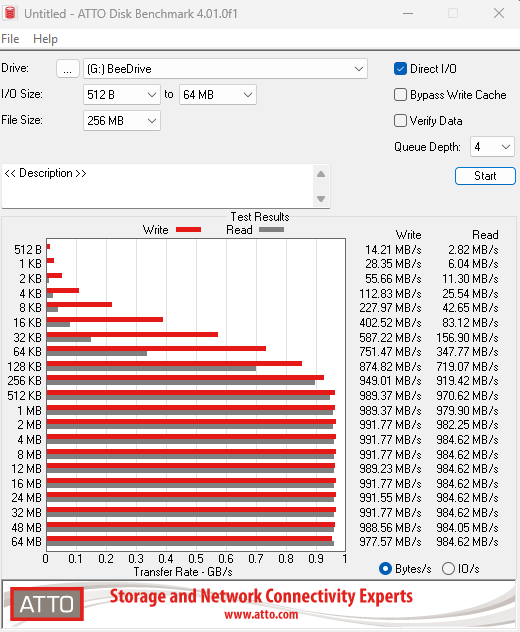Screen dimensions: 520x632
Task: Open the File Size 256 MB dropdown
Action: click(122, 121)
